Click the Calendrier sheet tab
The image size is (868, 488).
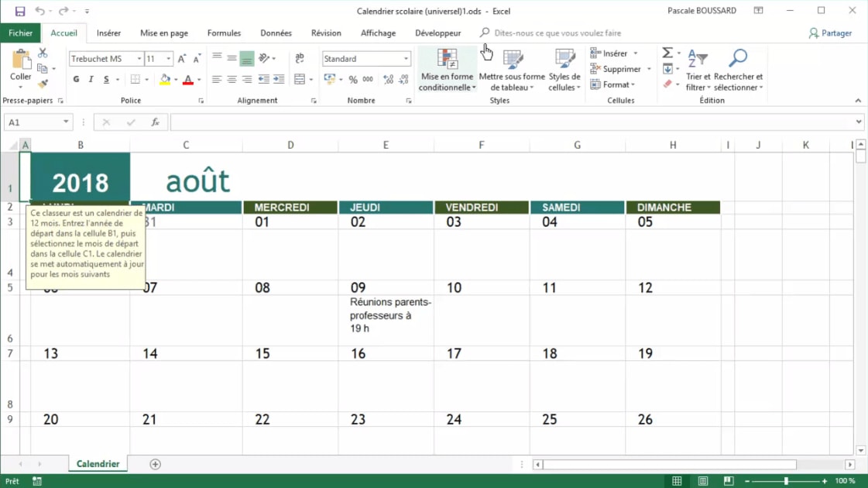click(98, 464)
